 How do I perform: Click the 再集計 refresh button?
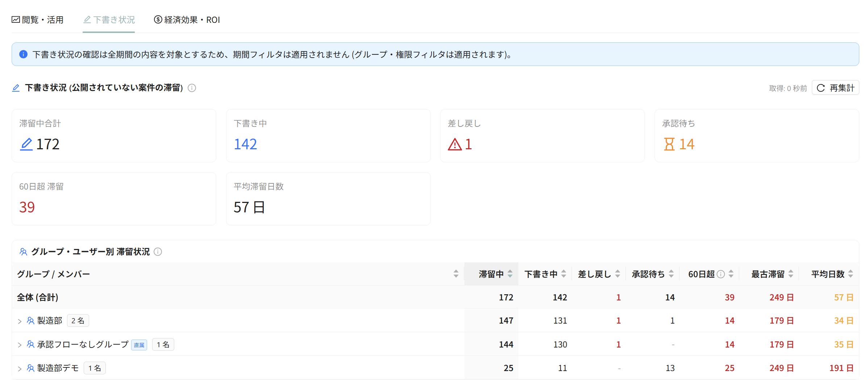[x=835, y=88]
